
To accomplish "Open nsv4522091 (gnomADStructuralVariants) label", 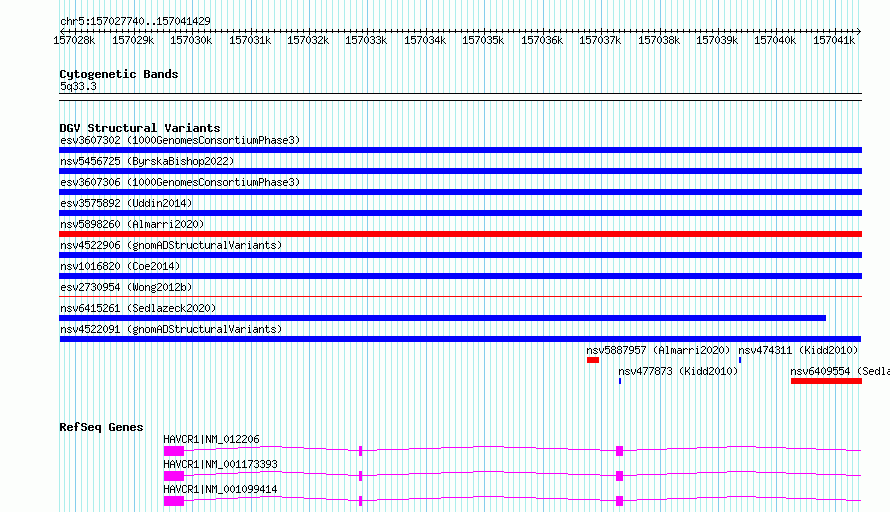I will 171,329.
